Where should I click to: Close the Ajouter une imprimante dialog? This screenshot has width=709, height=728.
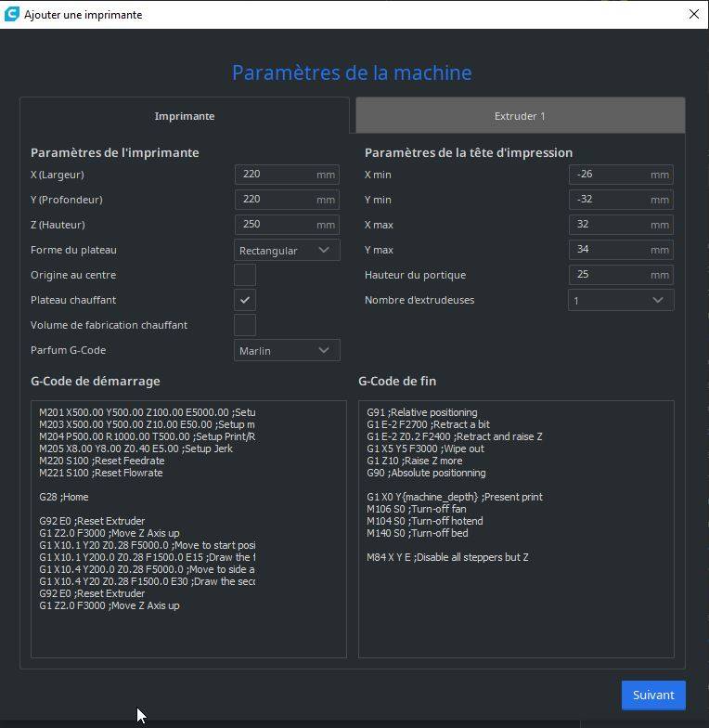tap(694, 14)
